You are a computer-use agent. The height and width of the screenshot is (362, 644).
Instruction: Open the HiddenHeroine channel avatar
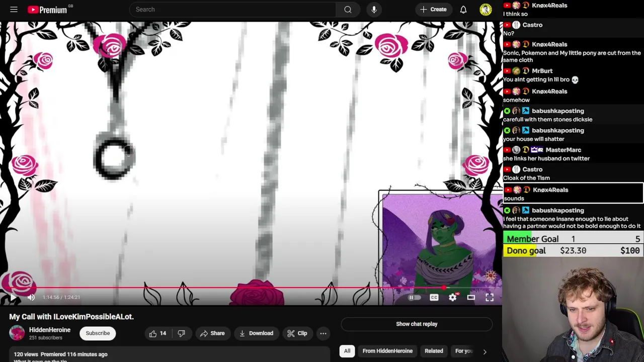coord(17,333)
